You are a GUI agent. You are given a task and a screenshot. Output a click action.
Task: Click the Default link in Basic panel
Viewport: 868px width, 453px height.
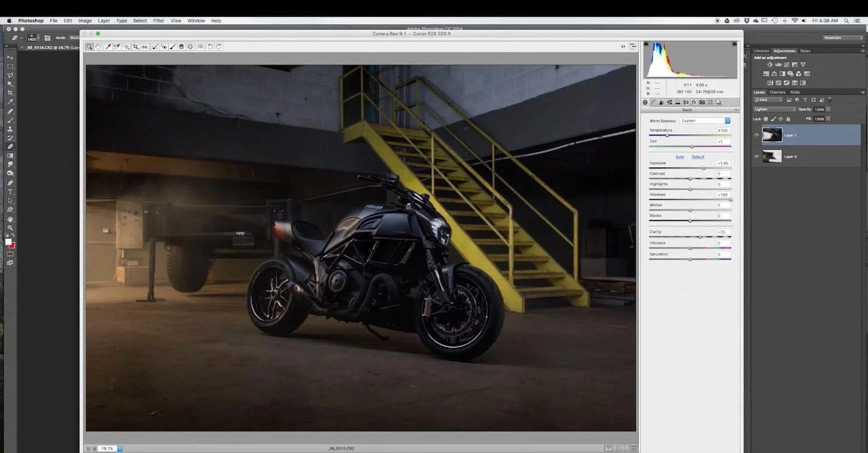[x=698, y=157]
